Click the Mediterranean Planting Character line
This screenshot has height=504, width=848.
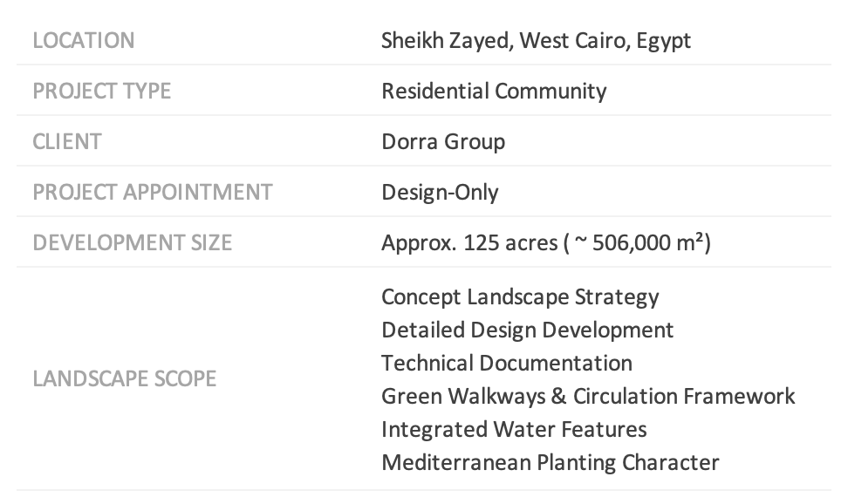[550, 463]
